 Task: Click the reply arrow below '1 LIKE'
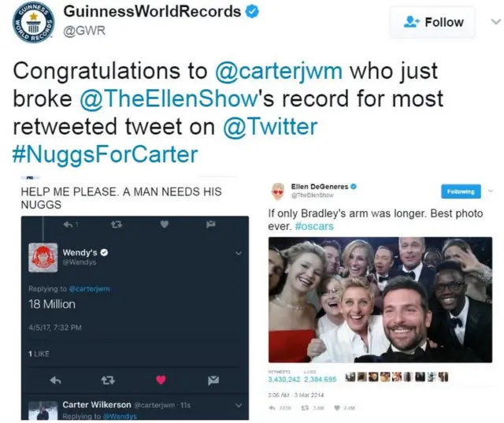56,380
